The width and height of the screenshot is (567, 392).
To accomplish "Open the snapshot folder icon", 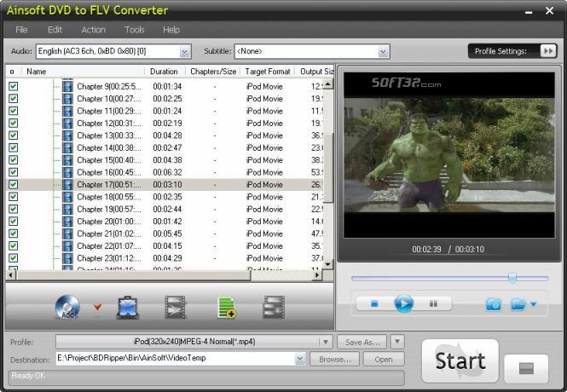I will [x=518, y=304].
